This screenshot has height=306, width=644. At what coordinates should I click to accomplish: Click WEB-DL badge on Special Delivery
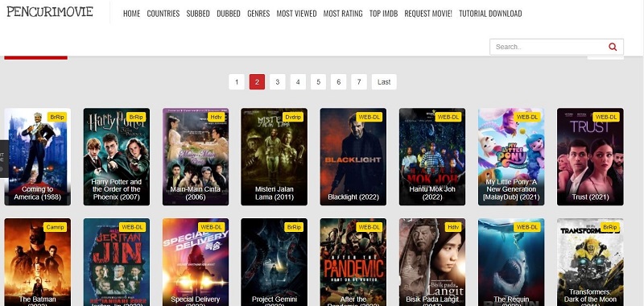[x=211, y=227]
